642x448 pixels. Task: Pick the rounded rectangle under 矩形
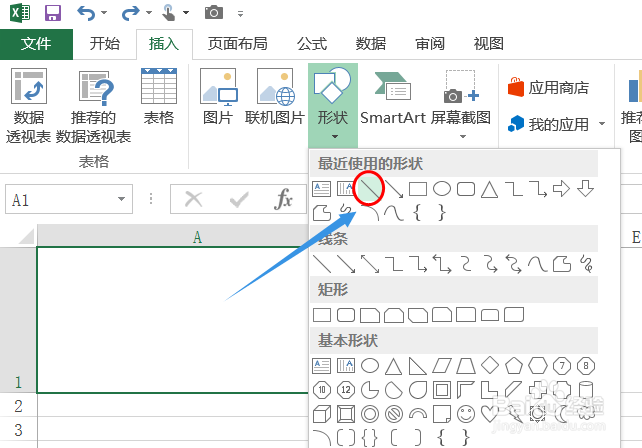pos(346,315)
